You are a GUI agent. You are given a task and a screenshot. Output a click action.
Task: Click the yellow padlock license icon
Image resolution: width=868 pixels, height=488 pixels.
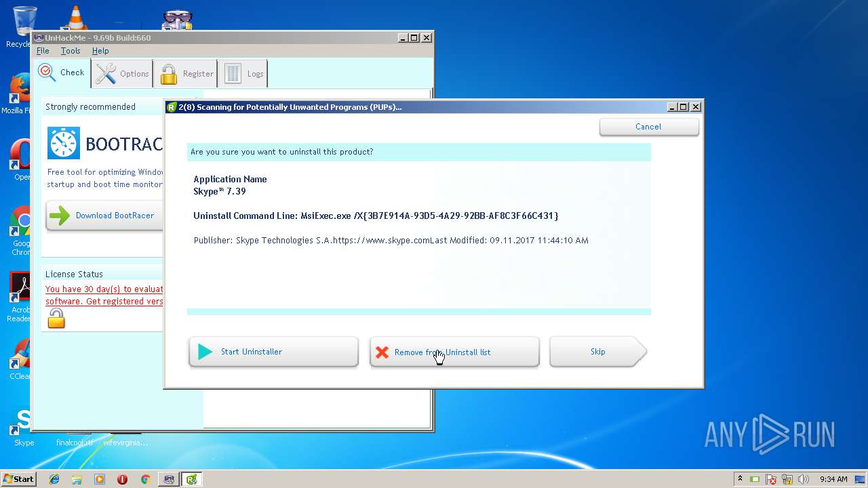[56, 318]
